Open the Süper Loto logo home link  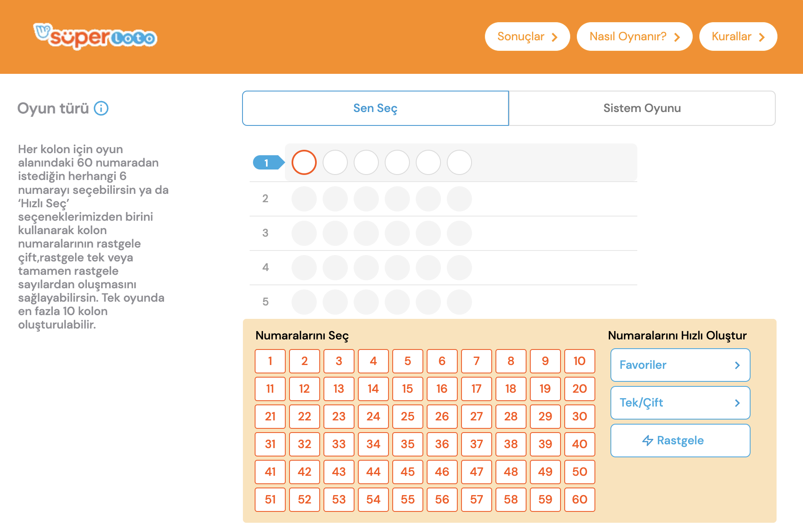(x=95, y=37)
